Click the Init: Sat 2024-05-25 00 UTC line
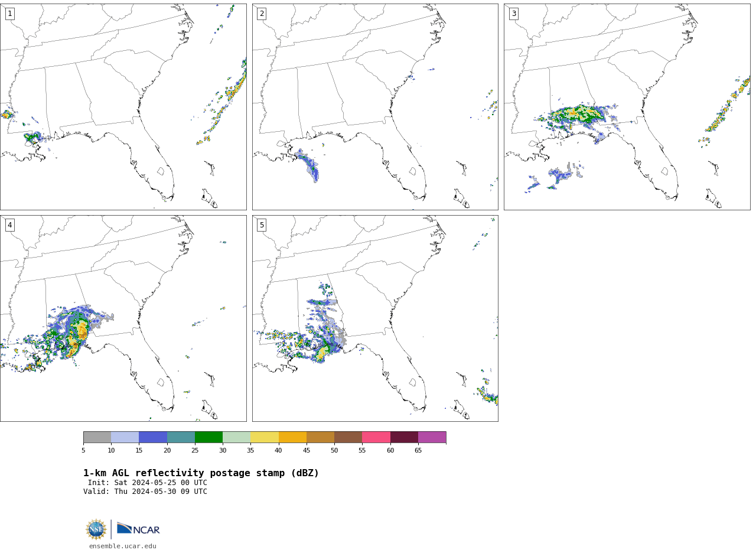 (x=148, y=483)
